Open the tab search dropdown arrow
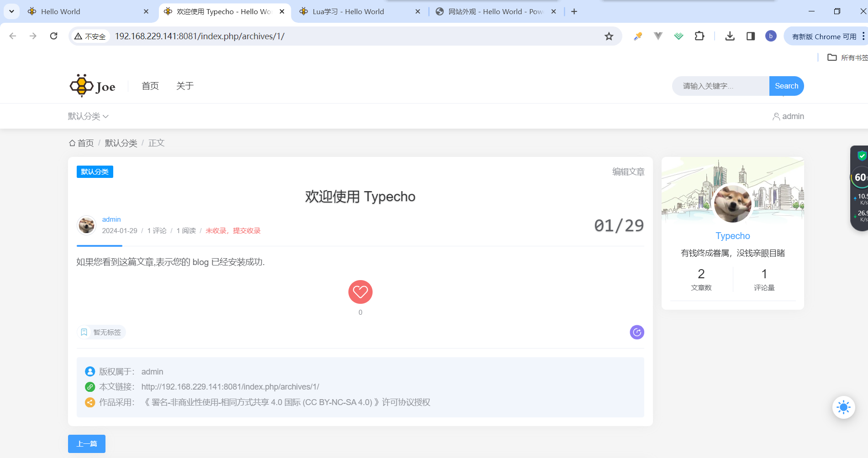Screen dimensions: 868x458 coord(11,11)
